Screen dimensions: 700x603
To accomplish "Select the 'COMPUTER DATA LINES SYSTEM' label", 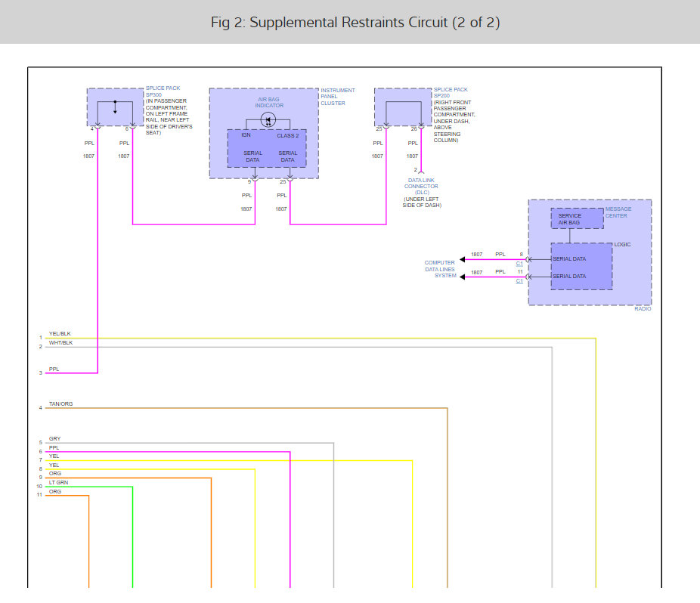I will point(440,269).
